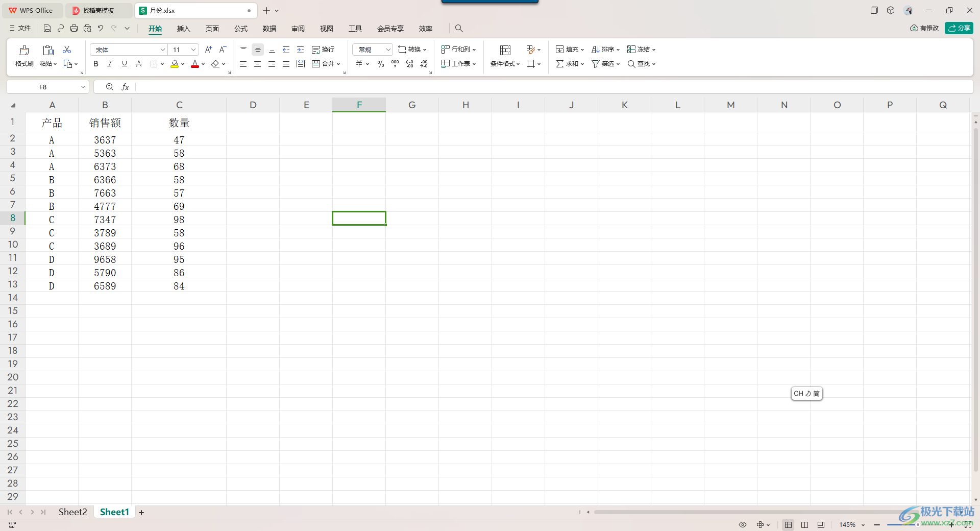Toggle horizontal center alignment
This screenshot has height=531, width=980.
tap(258, 64)
